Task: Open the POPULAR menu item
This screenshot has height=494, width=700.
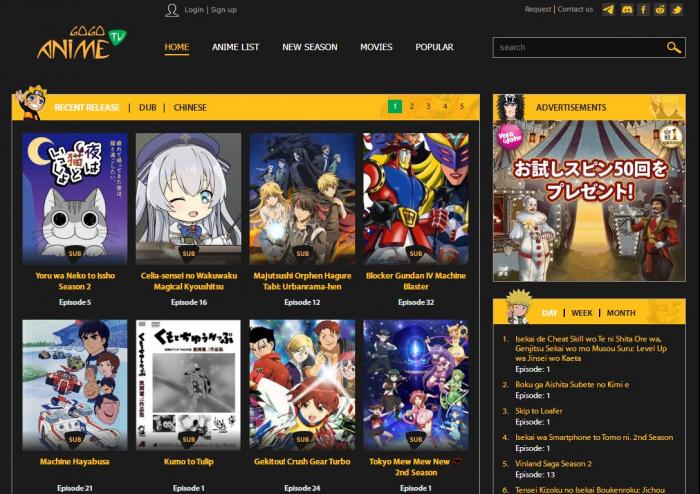Action: (x=434, y=47)
